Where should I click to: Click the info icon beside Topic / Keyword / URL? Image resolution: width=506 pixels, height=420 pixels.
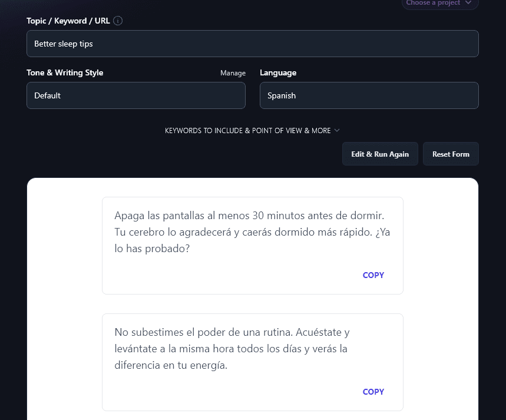(117, 20)
